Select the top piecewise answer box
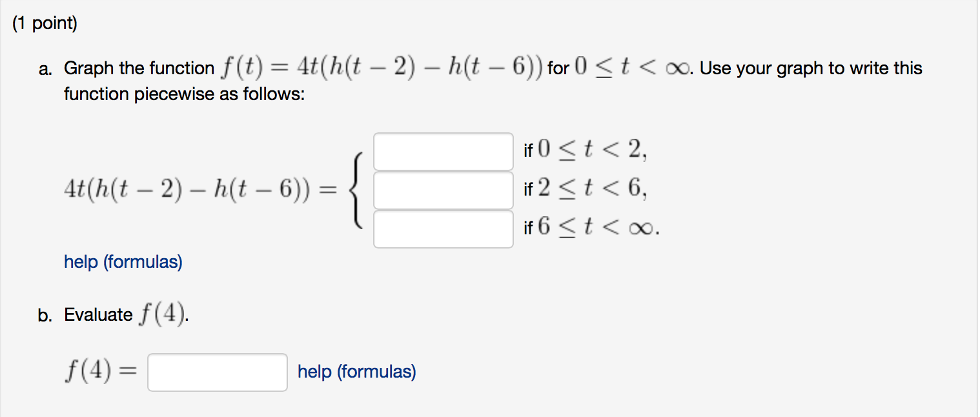 point(442,150)
